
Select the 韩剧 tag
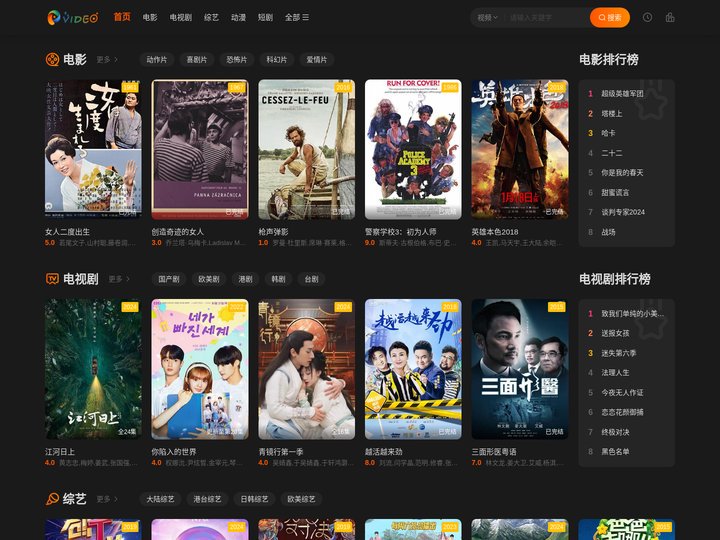coord(278,279)
